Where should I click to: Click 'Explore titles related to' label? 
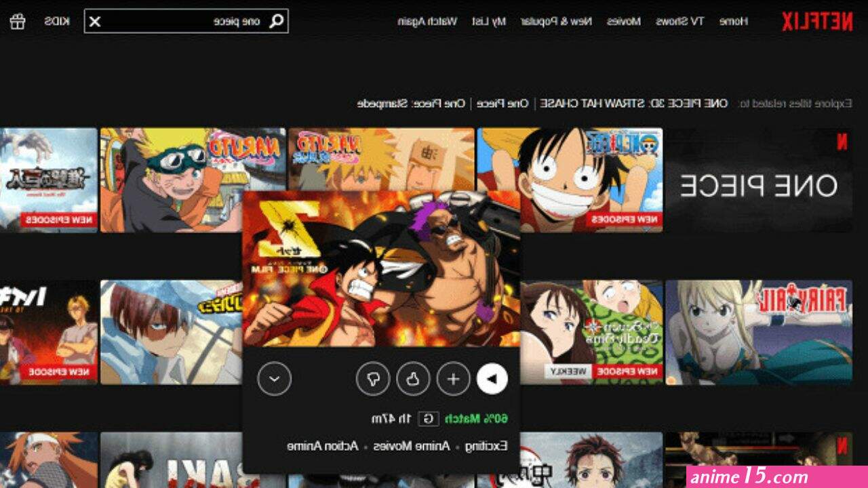[793, 104]
